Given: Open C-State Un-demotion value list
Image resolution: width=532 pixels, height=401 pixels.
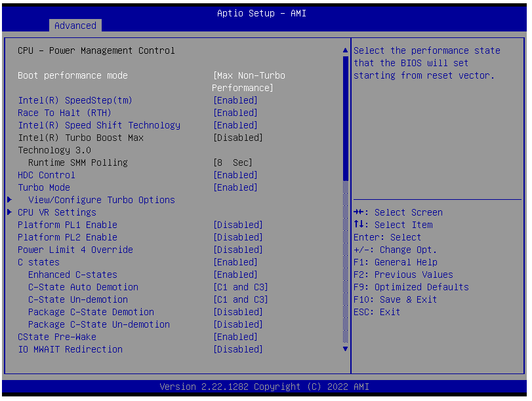Looking at the screenshot, I should coord(241,299).
